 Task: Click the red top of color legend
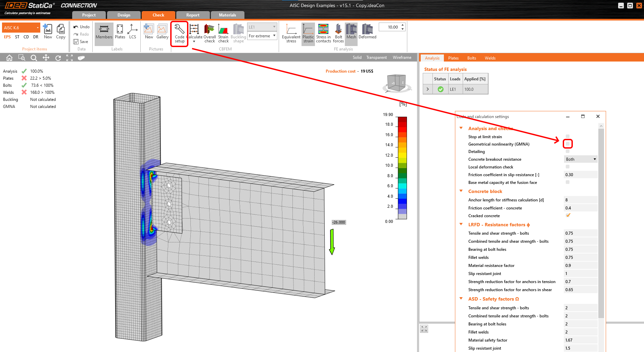402,119
